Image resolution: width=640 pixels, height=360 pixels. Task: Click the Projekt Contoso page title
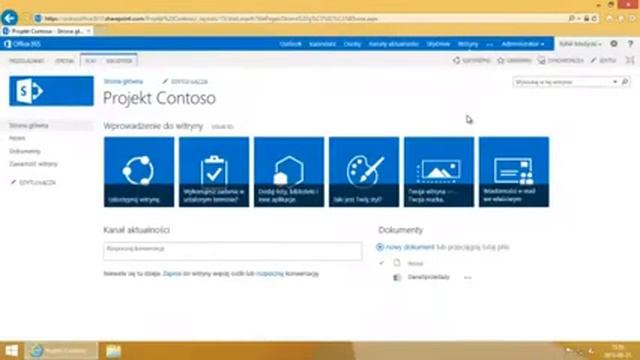[159, 98]
